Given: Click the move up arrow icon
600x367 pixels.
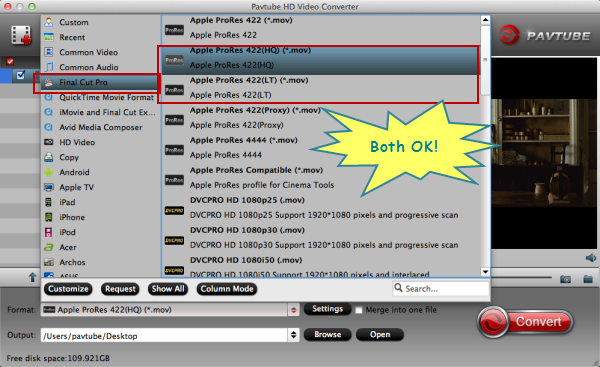Looking at the screenshot, I should click(33, 277).
